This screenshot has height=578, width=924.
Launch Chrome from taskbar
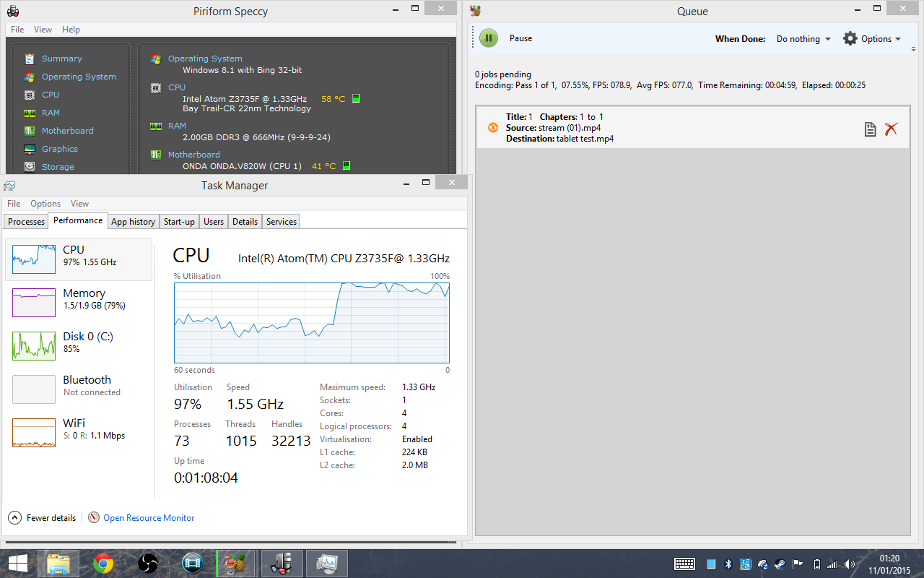tap(103, 564)
